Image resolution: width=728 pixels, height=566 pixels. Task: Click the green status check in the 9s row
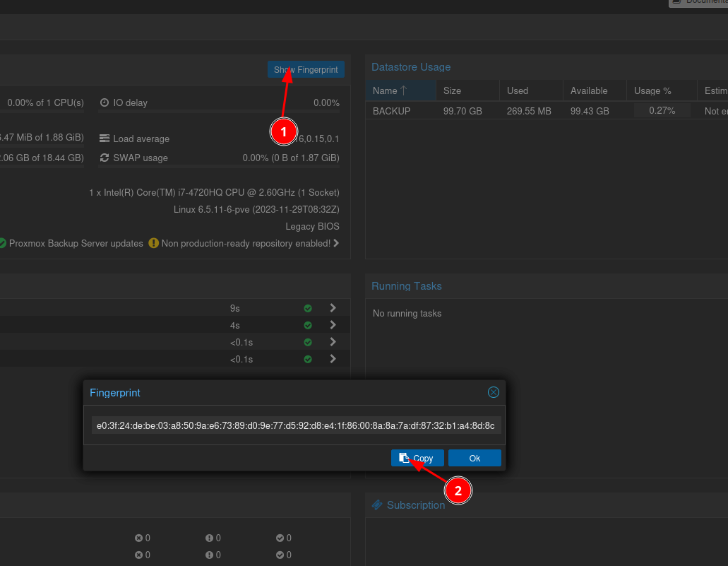pyautogui.click(x=308, y=308)
